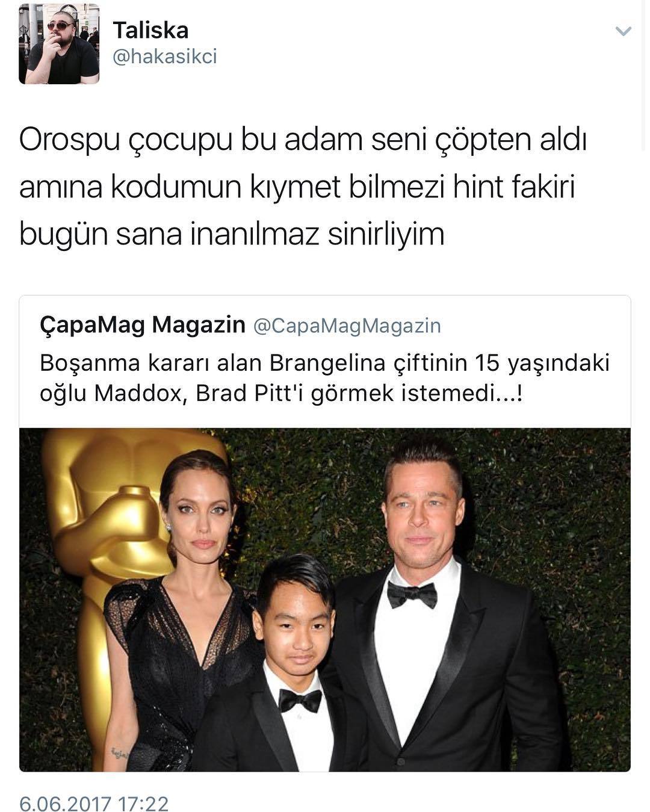Open the @hakasikci handle link
The image size is (650, 812).
(x=165, y=57)
